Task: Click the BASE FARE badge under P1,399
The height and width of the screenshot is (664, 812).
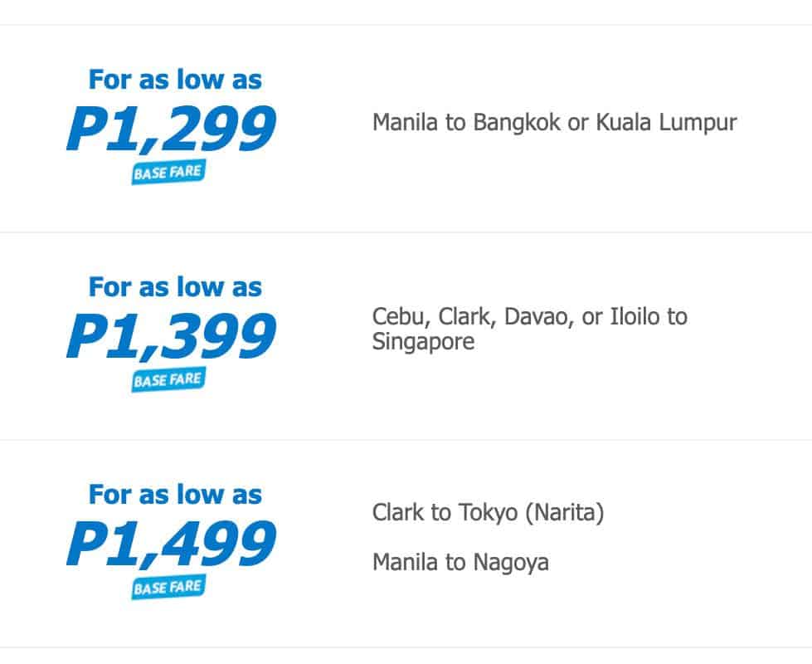Action: [167, 380]
